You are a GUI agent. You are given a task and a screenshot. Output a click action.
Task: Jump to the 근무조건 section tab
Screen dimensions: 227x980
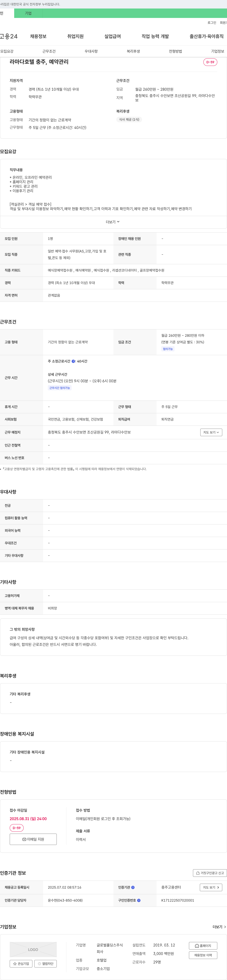49,51
